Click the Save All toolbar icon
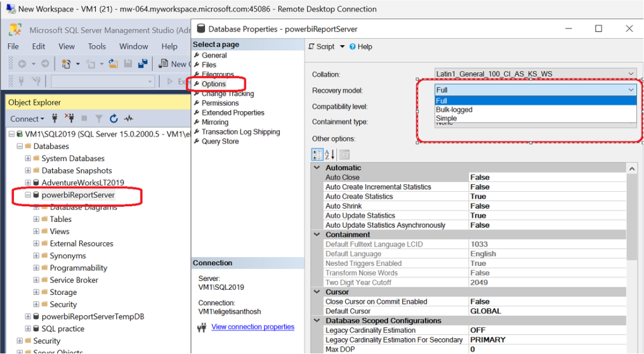Image resolution: width=644 pixels, height=354 pixels. pos(143,64)
